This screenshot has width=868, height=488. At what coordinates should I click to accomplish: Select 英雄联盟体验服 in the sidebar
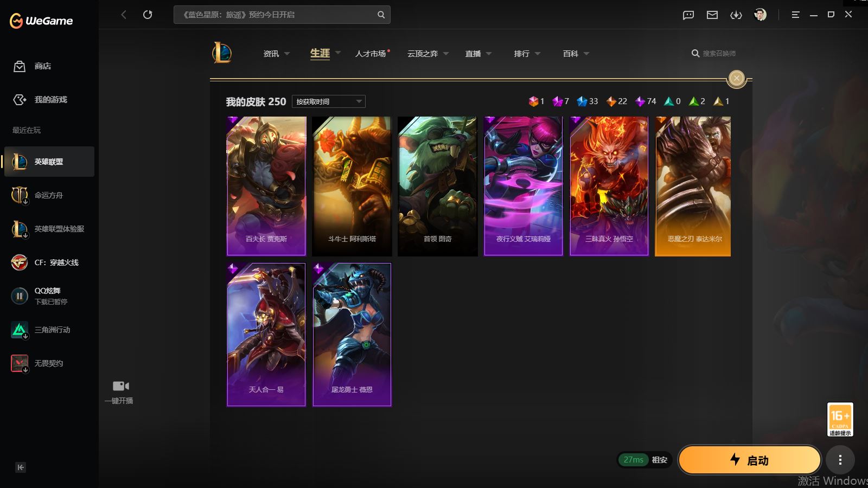point(49,229)
